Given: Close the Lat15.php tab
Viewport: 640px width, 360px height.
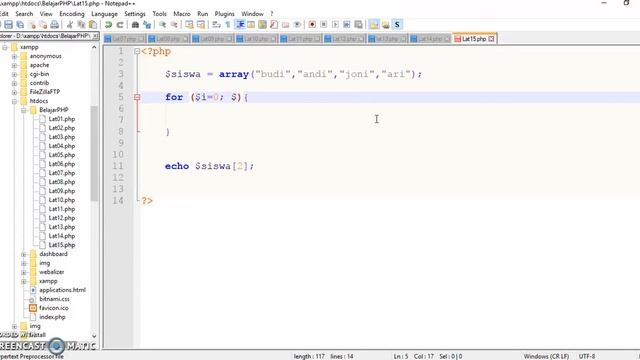Looking at the screenshot, I should tap(491, 39).
